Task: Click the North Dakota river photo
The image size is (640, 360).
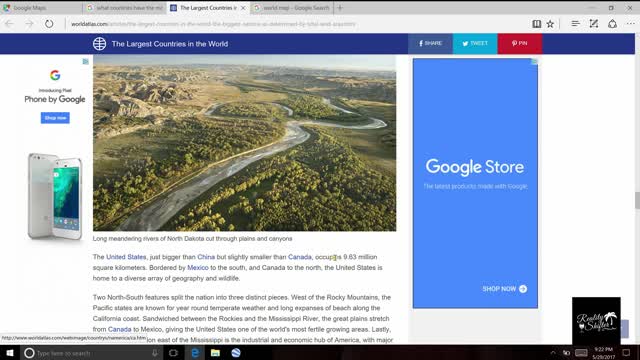Action: (244, 143)
